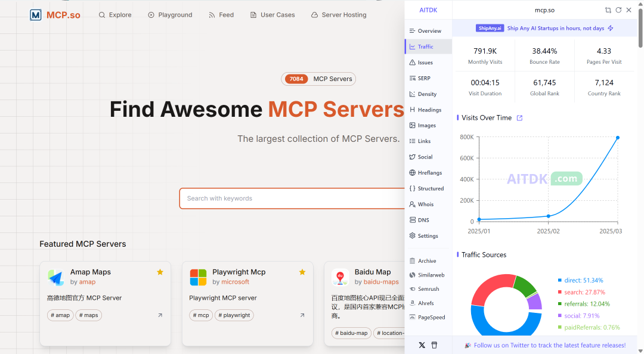Click the X (Twitter) icon
The height and width of the screenshot is (354, 644).
(422, 345)
